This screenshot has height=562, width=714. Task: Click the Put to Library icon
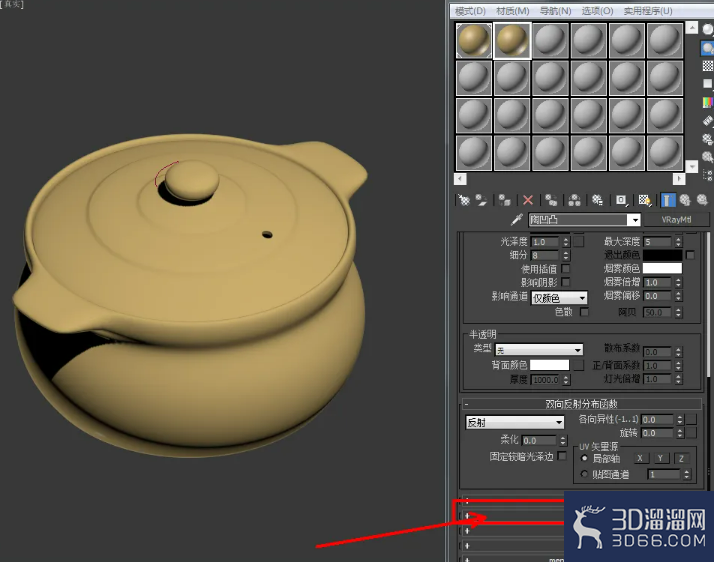pos(597,200)
